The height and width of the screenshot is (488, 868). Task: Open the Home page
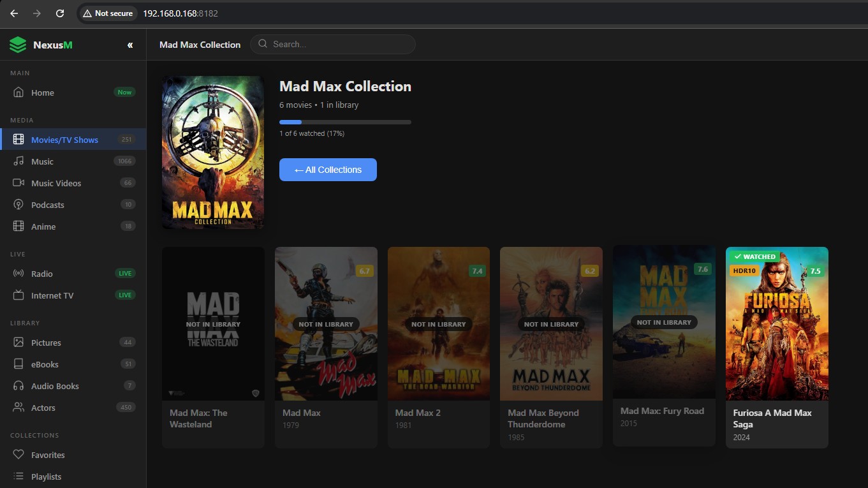42,92
